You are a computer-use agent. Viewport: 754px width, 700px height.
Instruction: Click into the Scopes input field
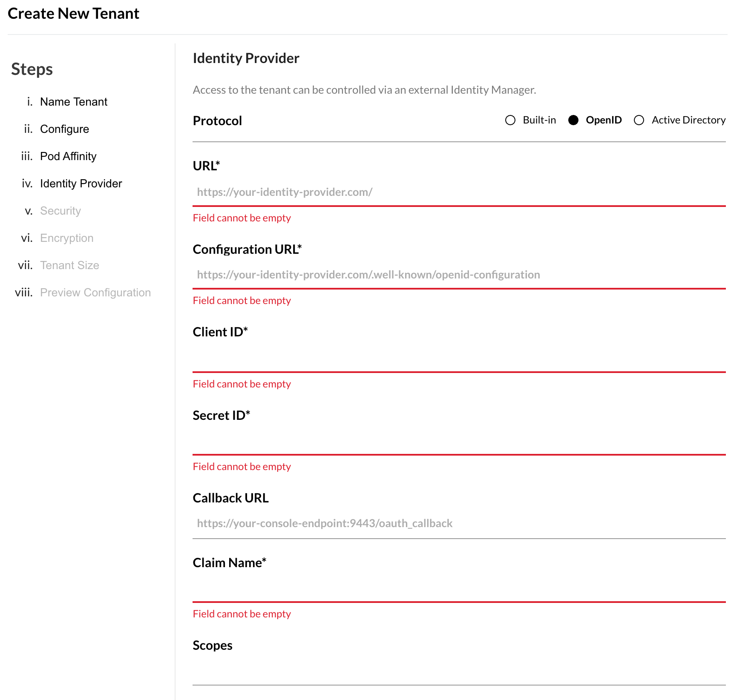459,671
